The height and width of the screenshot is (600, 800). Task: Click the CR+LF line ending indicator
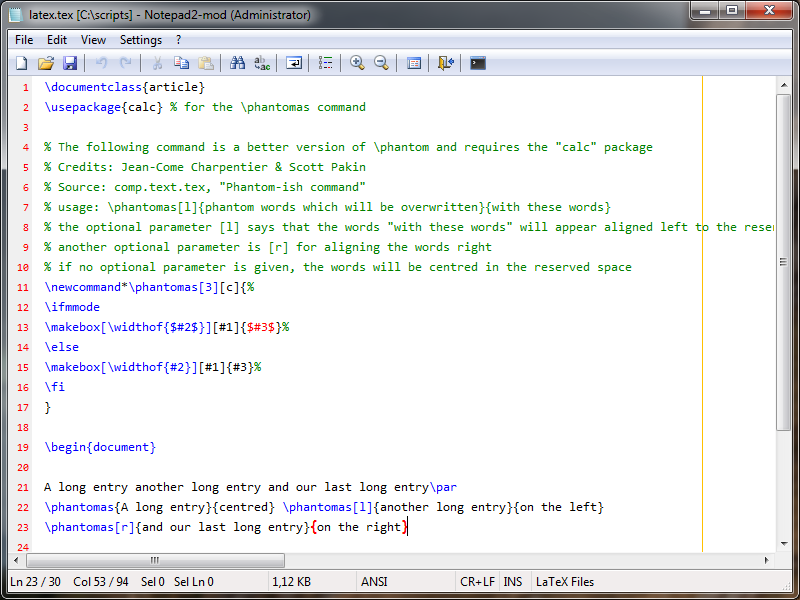477,581
